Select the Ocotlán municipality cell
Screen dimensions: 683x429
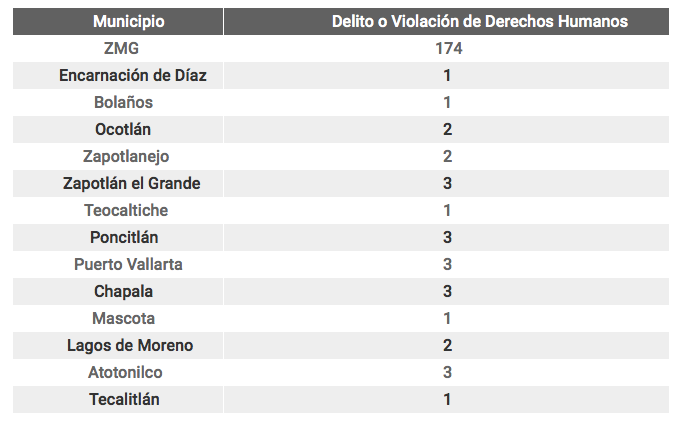pos(123,129)
